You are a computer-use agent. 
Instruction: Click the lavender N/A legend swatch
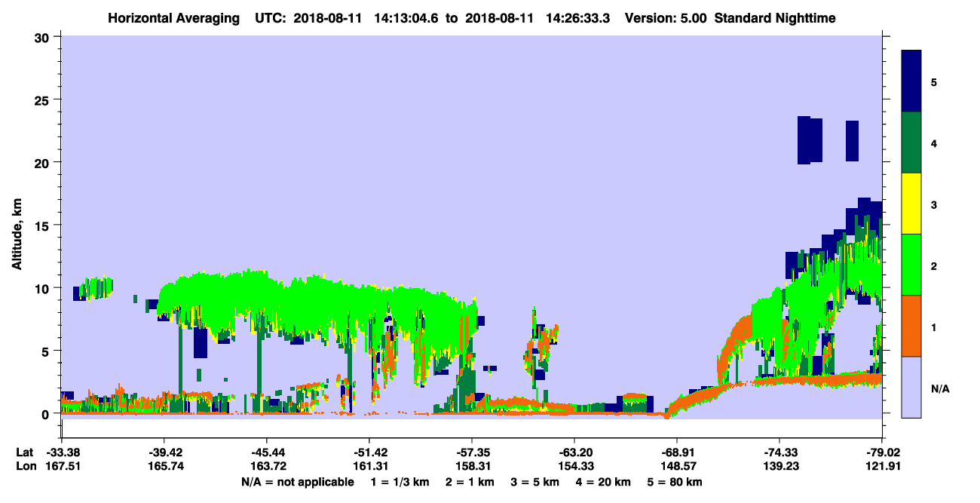click(911, 387)
